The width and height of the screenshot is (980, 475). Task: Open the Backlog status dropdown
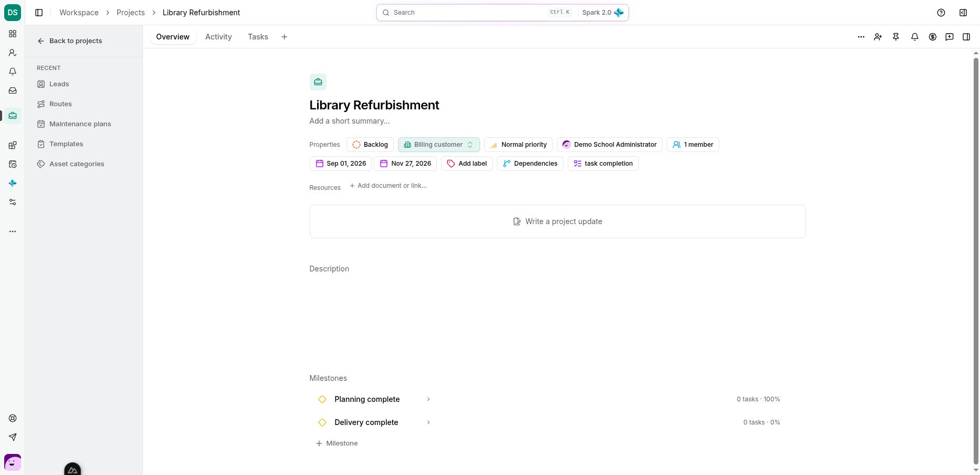(x=370, y=145)
